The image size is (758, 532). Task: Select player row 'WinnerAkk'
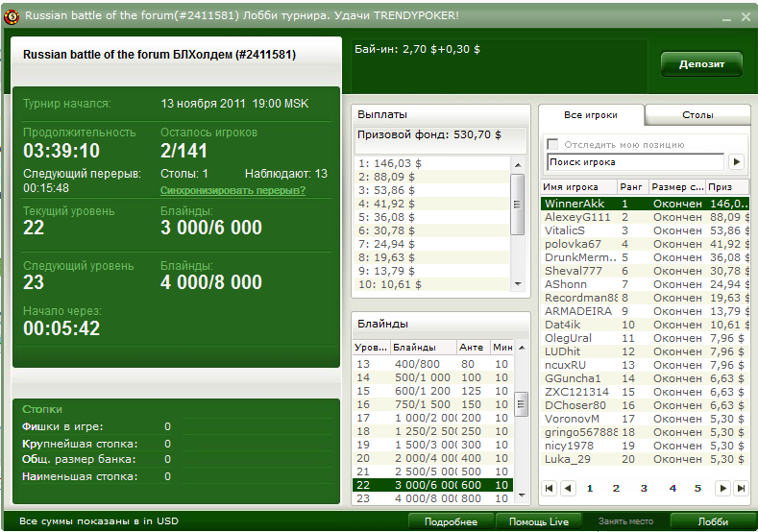(x=645, y=204)
